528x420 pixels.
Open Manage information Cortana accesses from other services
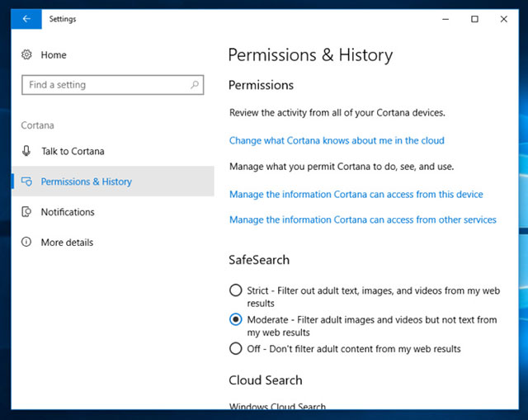pyautogui.click(x=362, y=219)
